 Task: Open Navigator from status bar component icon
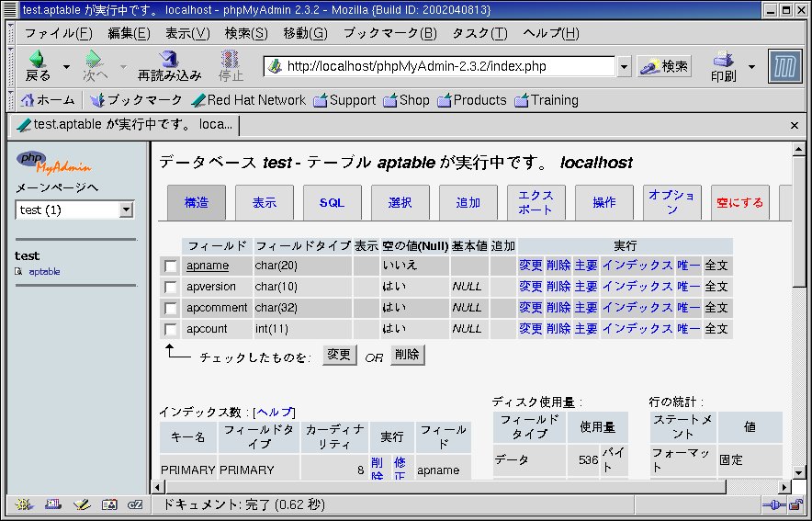pos(24,504)
